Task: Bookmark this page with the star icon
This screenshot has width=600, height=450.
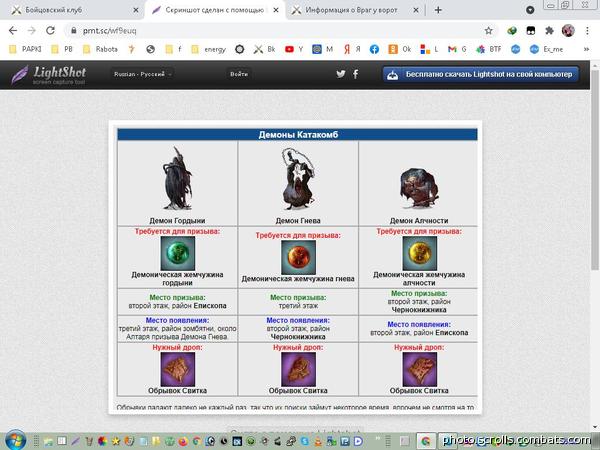Action: (x=489, y=31)
